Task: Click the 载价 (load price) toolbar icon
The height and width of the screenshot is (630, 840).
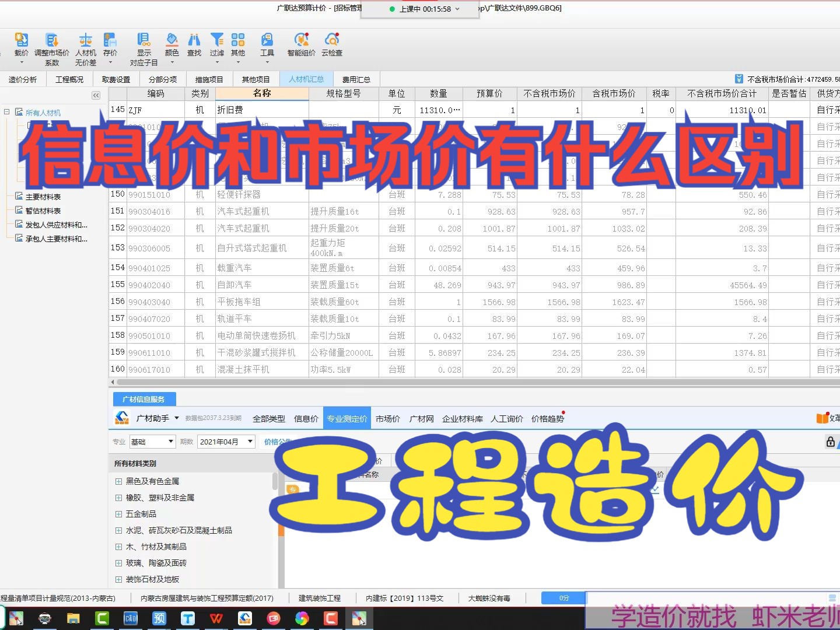Action: point(22,40)
